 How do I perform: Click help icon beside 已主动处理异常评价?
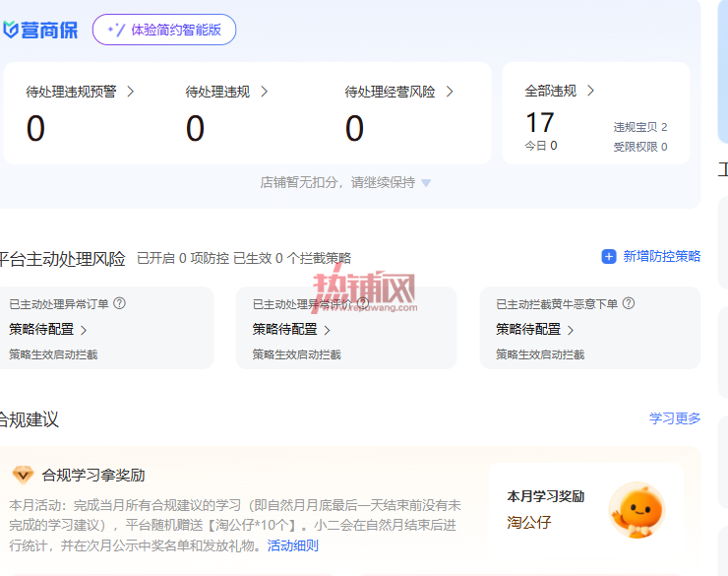[x=363, y=303]
